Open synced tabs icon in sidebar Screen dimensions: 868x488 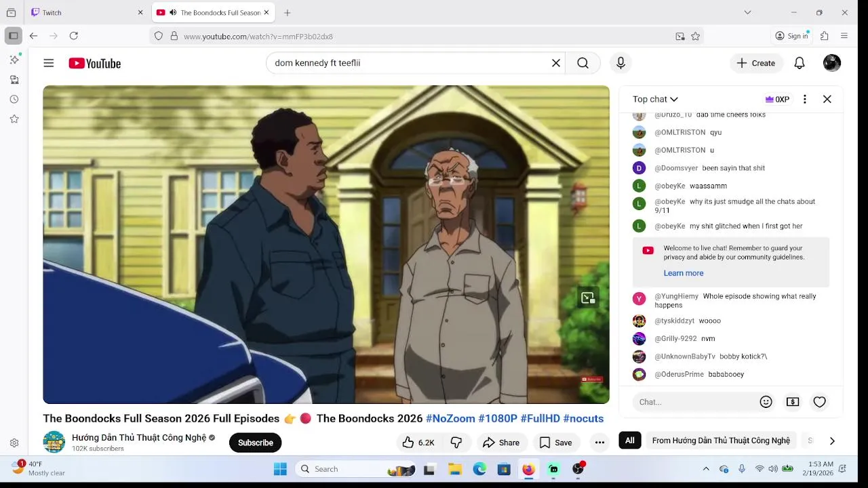(14, 79)
